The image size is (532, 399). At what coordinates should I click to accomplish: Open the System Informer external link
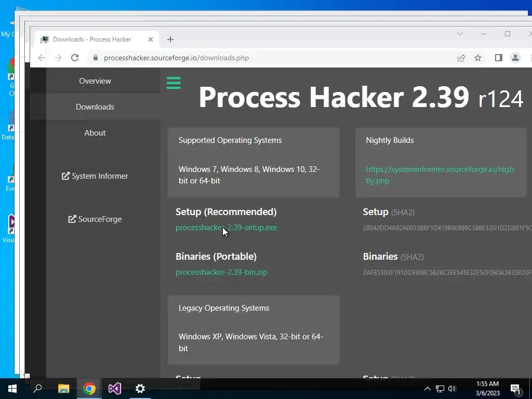pos(95,176)
